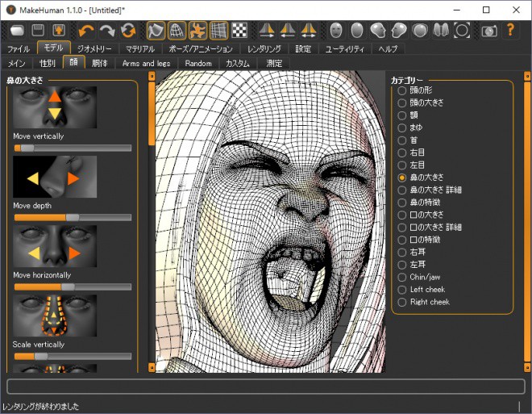The width and height of the screenshot is (532, 414).
Task: Select Left cheek category radio button
Action: (x=402, y=290)
